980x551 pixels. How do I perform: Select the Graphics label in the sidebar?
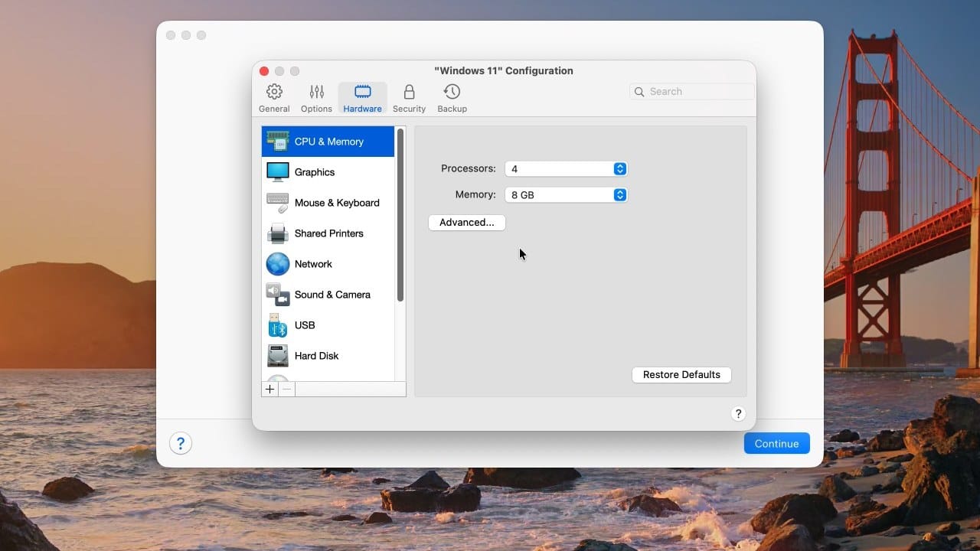(x=315, y=172)
